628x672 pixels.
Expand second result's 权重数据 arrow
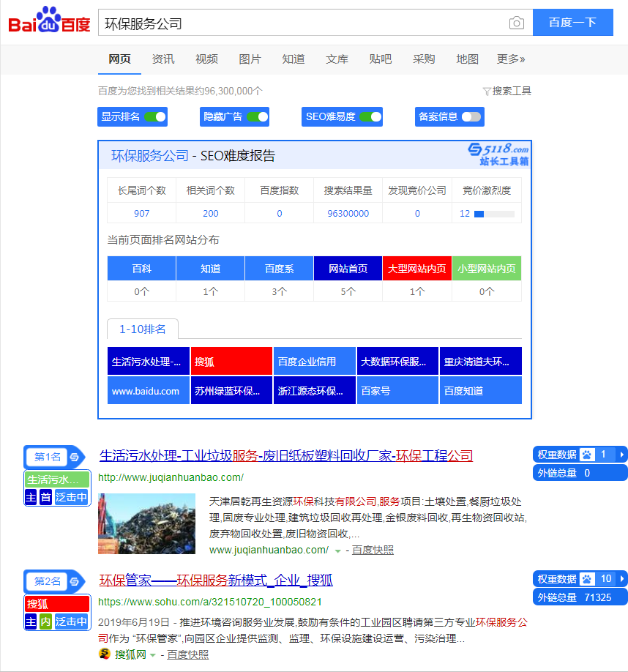tap(621, 579)
